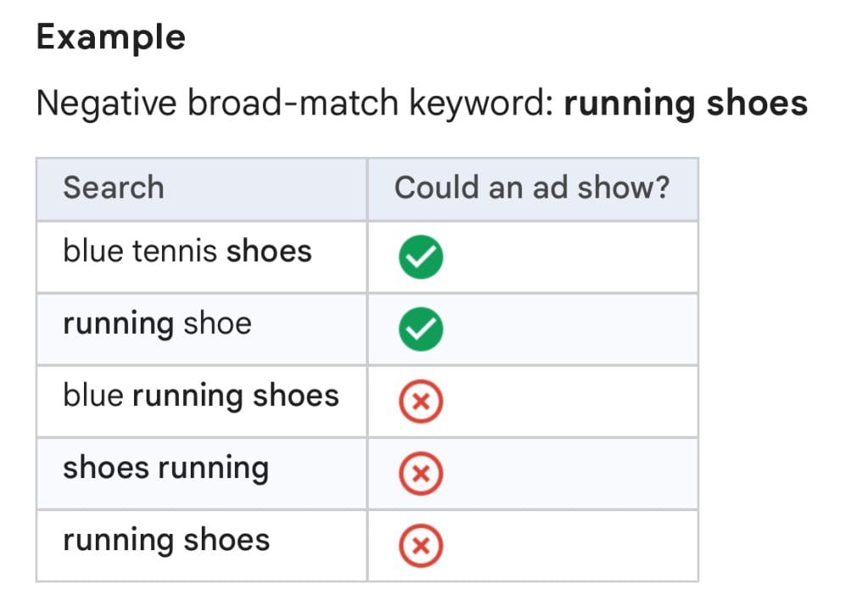This screenshot has width=868, height=601.
Task: Click the Example heading
Action: (110, 37)
